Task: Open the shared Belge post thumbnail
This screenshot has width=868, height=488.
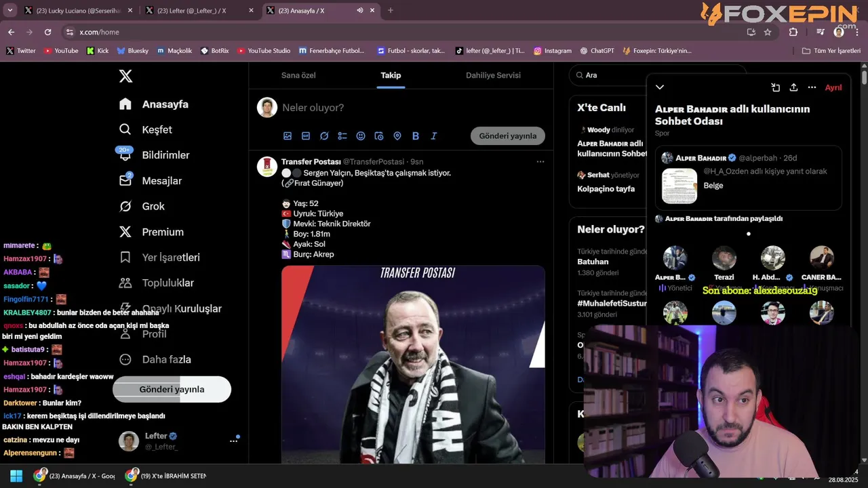Action: tap(679, 186)
